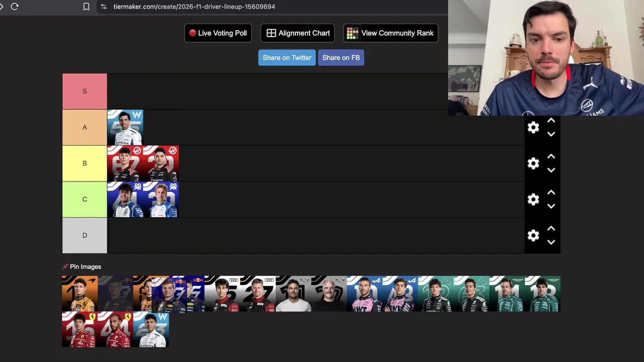Move tier B row up
Viewport: 644px width, 362px height.
point(551,156)
